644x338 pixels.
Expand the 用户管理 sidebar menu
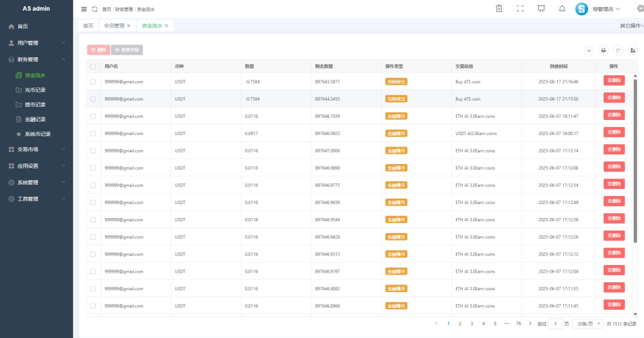tap(36, 43)
